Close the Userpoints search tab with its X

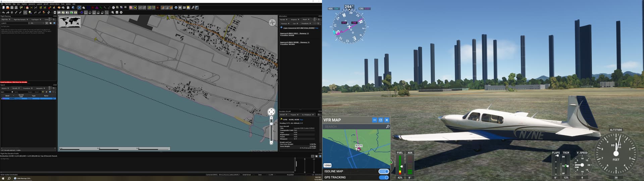pyautogui.click(x=44, y=88)
